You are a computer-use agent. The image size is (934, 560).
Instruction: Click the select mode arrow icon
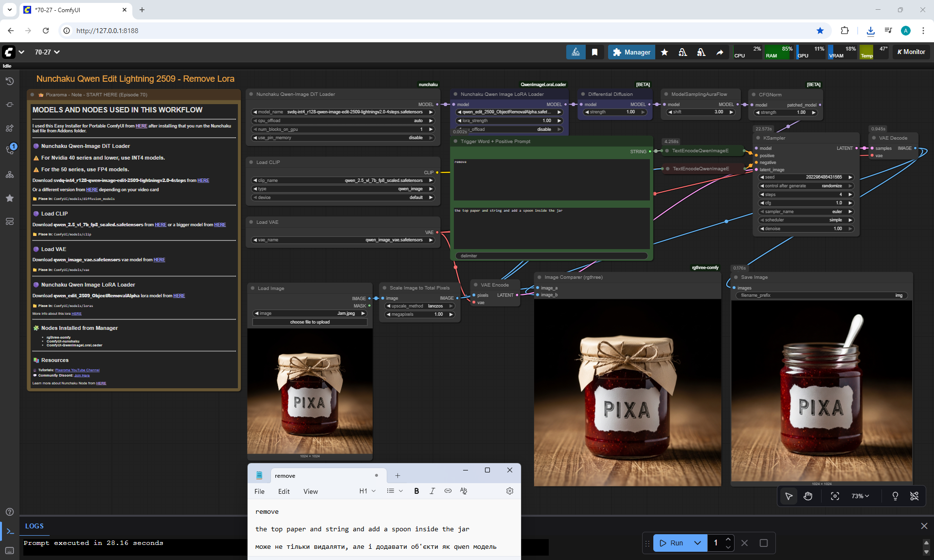tap(789, 496)
